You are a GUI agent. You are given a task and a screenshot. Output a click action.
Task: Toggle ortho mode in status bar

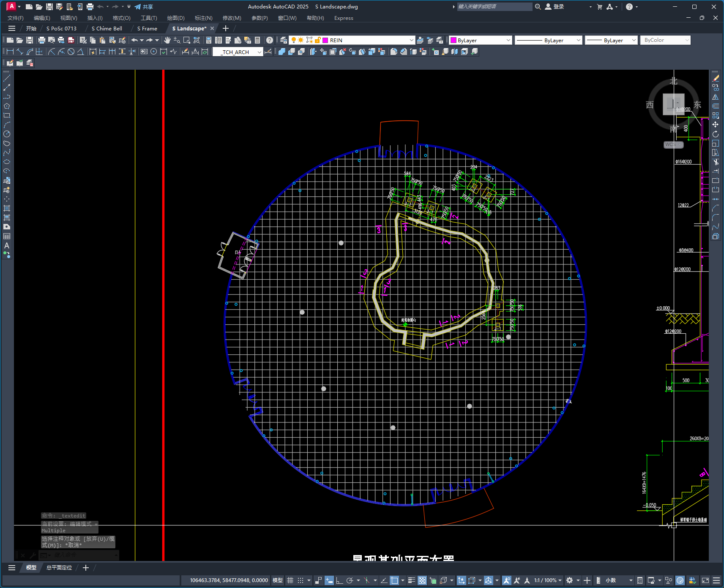[339, 580]
